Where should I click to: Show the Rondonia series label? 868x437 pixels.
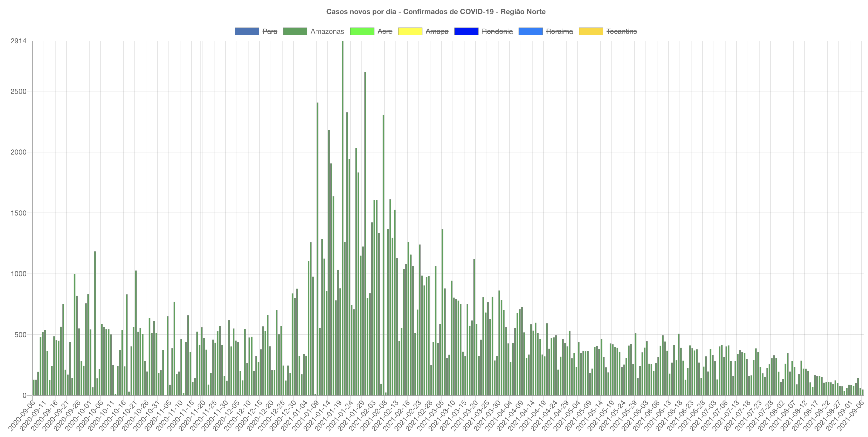pyautogui.click(x=497, y=31)
